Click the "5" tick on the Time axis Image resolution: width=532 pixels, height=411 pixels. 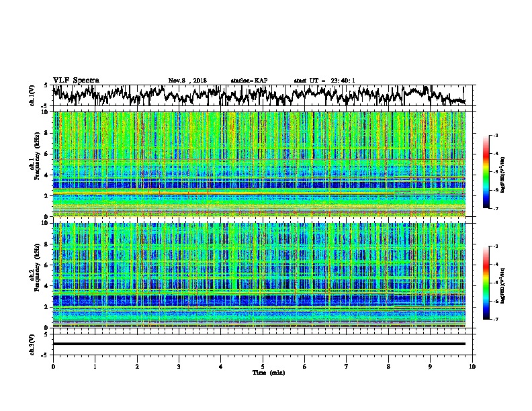263,367
